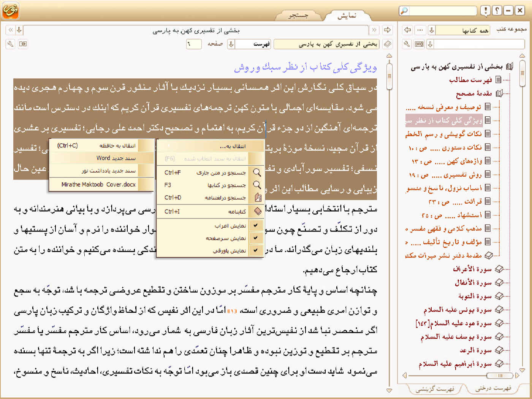Image resolution: width=532 pixels, height=399 pixels.
Task: Switch to the فهرست گزینشی tab
Action: pos(435,389)
